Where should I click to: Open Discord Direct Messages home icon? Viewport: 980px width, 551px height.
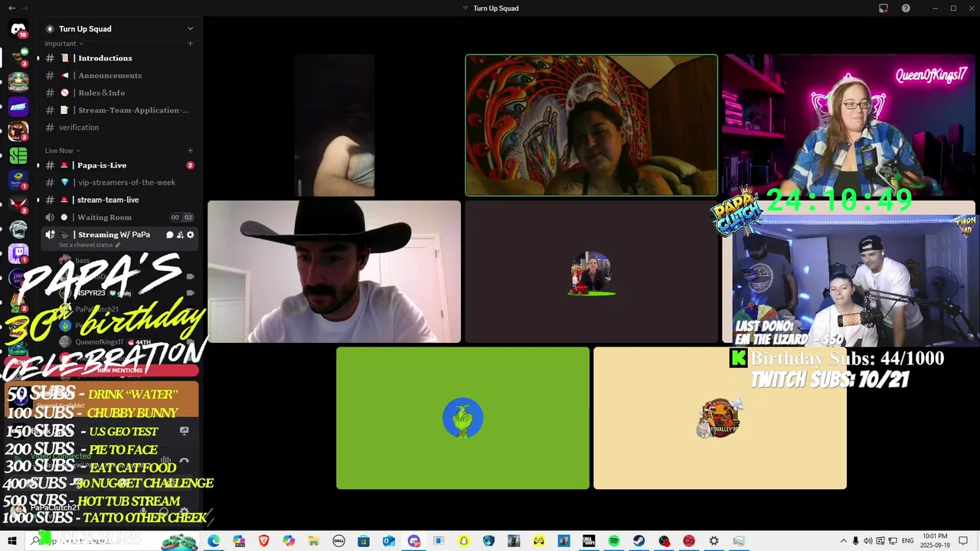(18, 29)
